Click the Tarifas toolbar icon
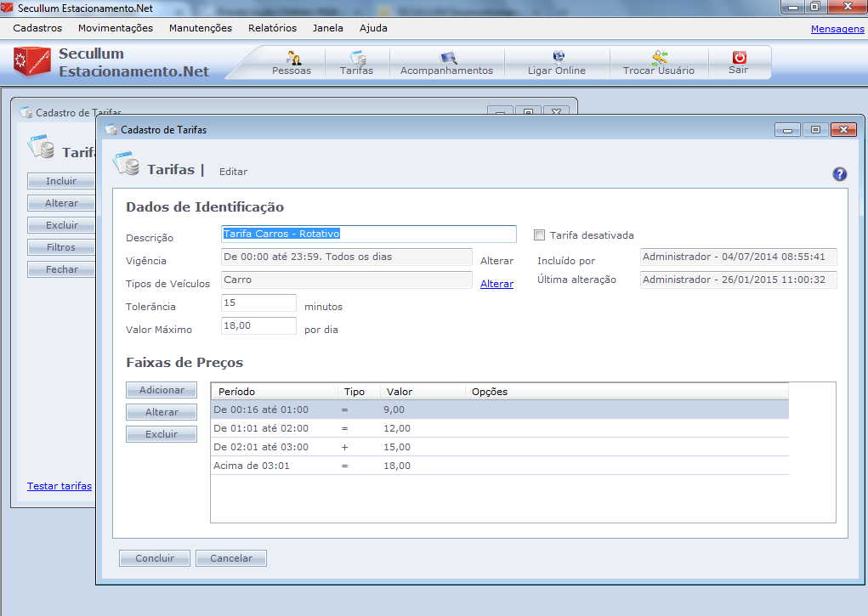This screenshot has height=616, width=868. coord(356,59)
